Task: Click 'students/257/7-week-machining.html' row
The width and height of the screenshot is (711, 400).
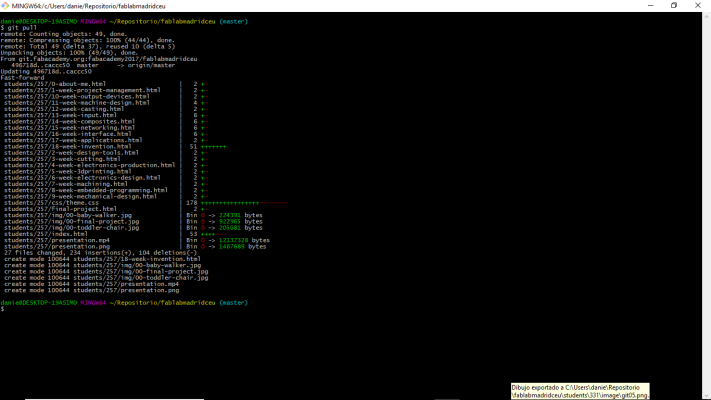Action: tap(106, 184)
